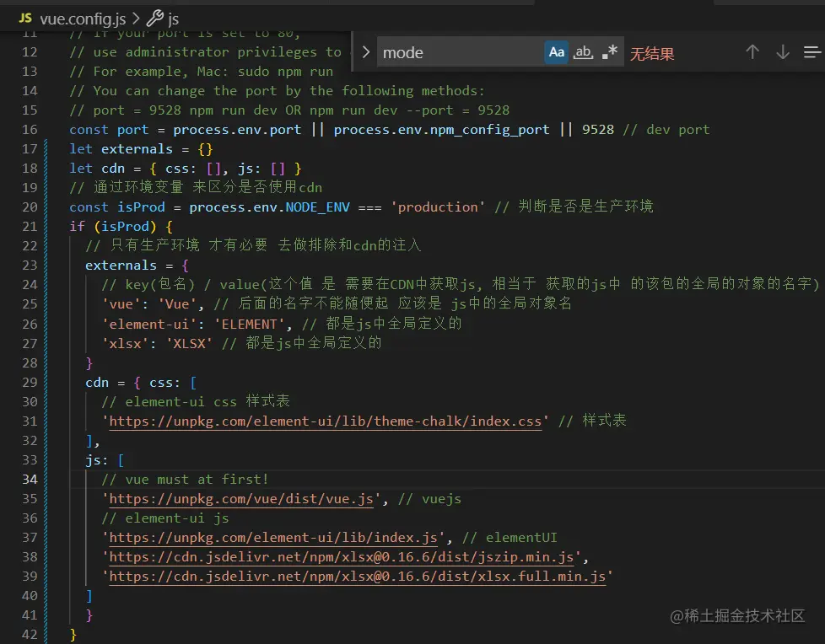825x644 pixels.
Task: Expand the find widget to show replace
Action: click(364, 51)
